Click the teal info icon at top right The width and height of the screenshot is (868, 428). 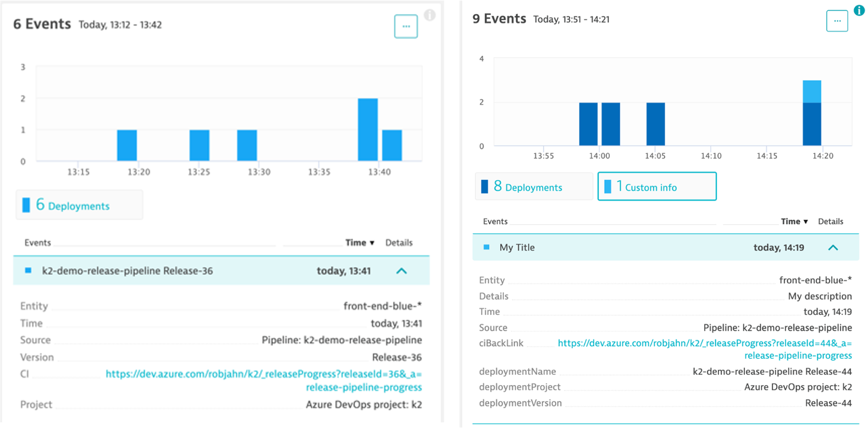tap(859, 10)
